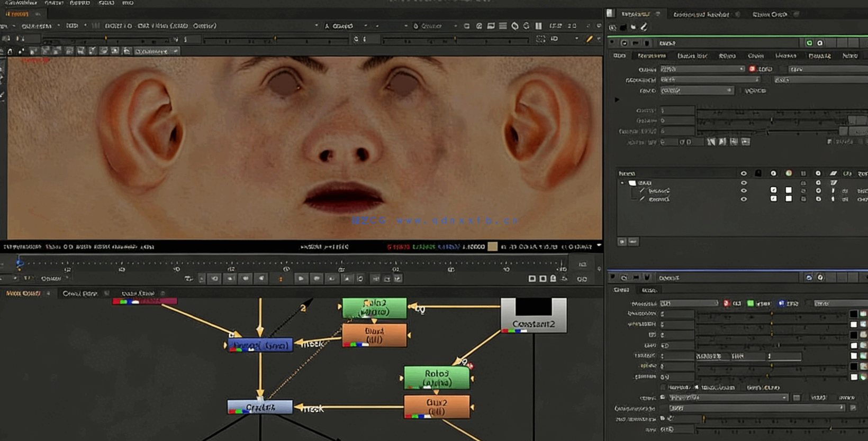Toggle the root layer visibility eye
The height and width of the screenshot is (441, 868).
[744, 183]
